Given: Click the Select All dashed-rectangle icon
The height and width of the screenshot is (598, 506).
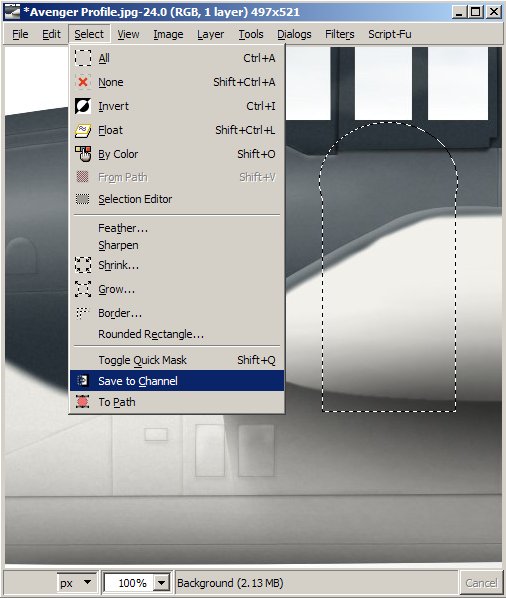Looking at the screenshot, I should click(83, 58).
